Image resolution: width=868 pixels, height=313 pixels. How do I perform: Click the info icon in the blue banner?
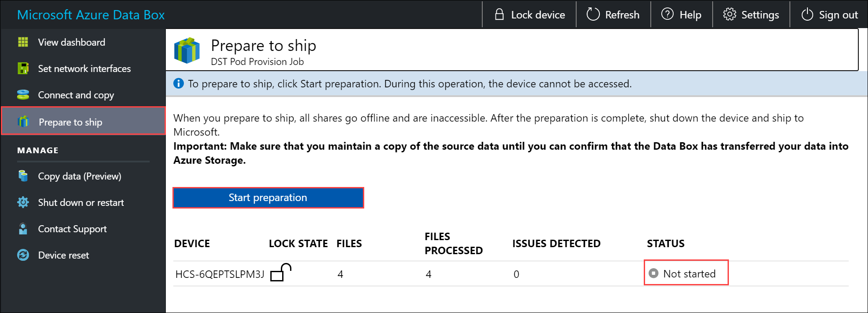(179, 83)
